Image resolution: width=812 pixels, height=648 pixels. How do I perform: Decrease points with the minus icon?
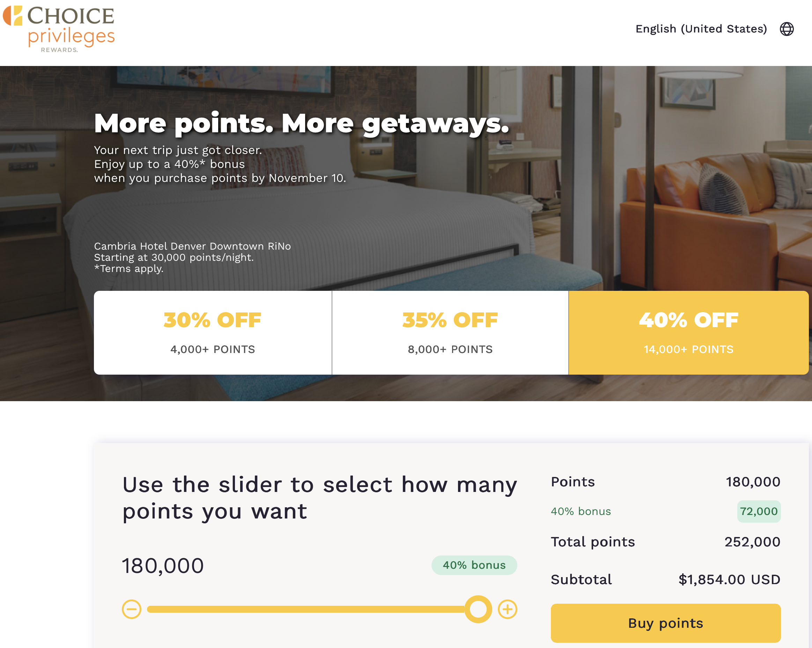(x=132, y=609)
